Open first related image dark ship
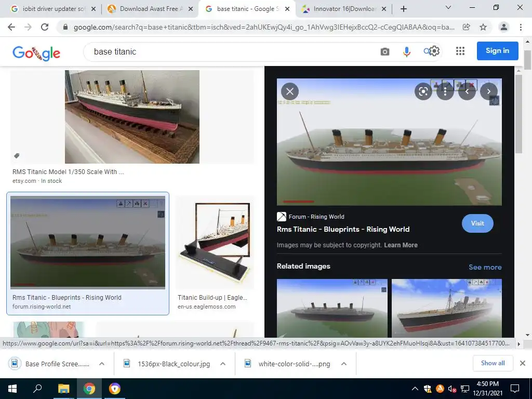Screen dimensions: 532x399 pyautogui.click(x=332, y=308)
